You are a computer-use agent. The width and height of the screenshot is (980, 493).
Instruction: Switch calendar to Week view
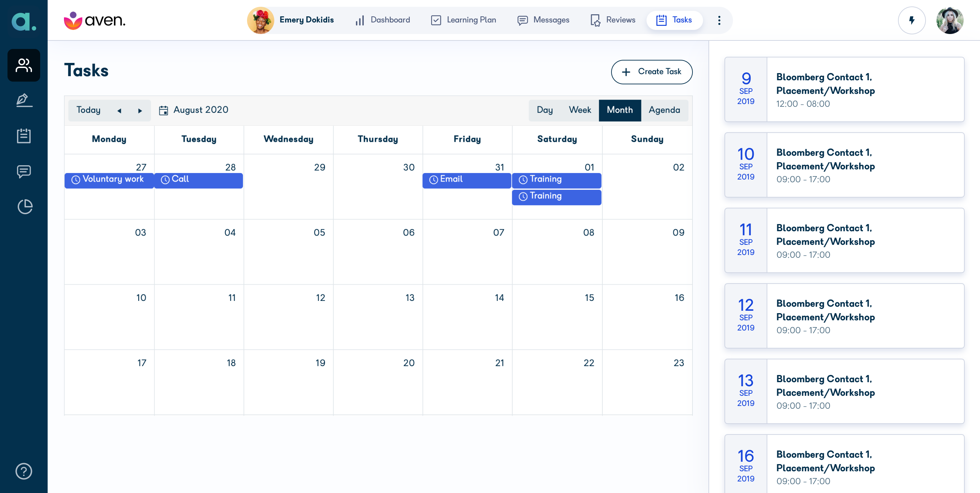(579, 110)
